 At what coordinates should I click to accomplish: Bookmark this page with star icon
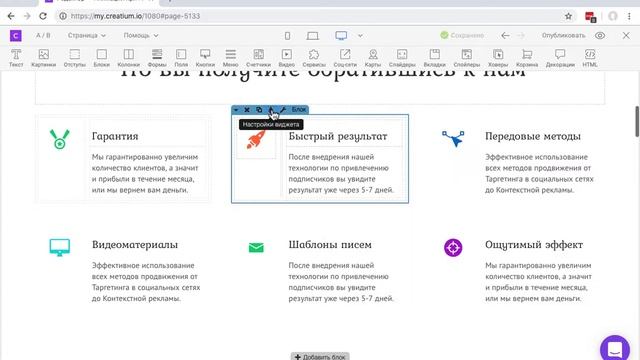tap(568, 16)
